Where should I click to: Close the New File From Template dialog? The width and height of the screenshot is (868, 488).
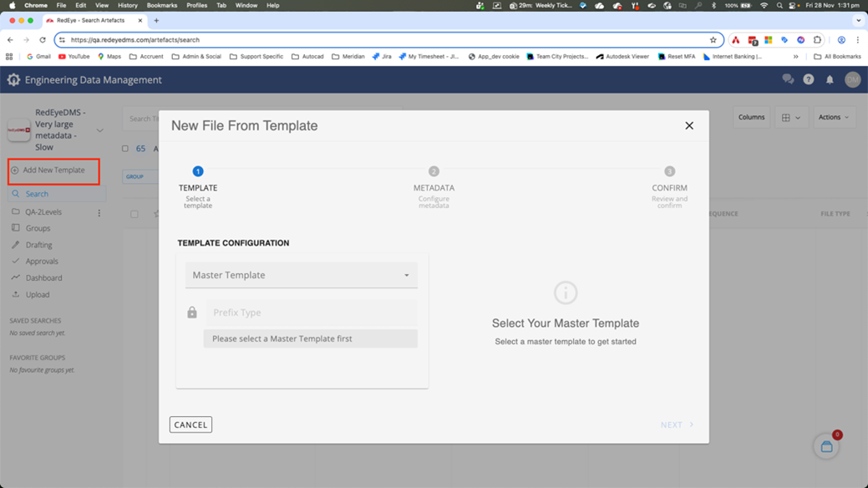(689, 125)
